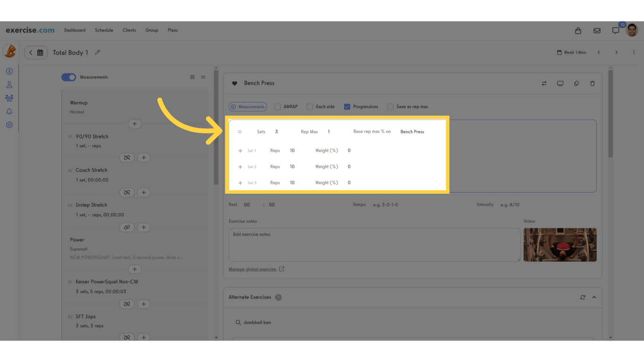Image resolution: width=644 pixels, height=362 pixels.
Task: Collapse the Alternate Exercises section
Action: 593,297
